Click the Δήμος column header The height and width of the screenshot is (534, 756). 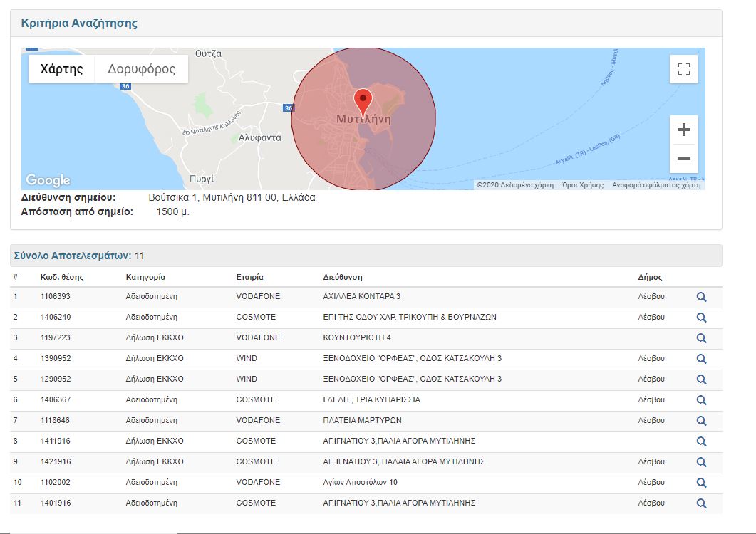650,277
